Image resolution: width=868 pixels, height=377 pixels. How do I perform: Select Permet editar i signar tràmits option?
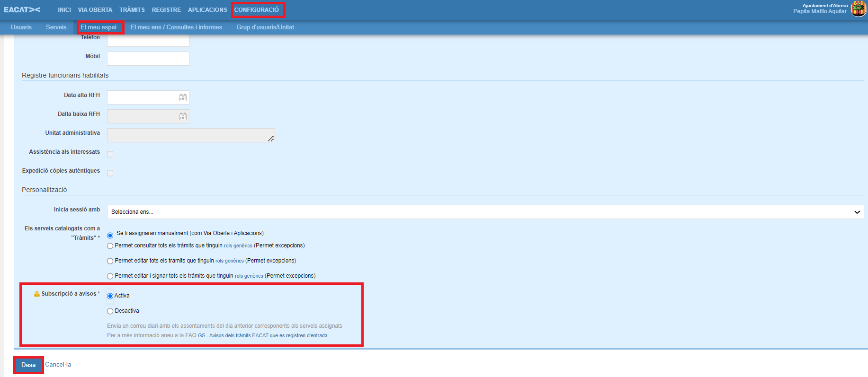coord(110,276)
